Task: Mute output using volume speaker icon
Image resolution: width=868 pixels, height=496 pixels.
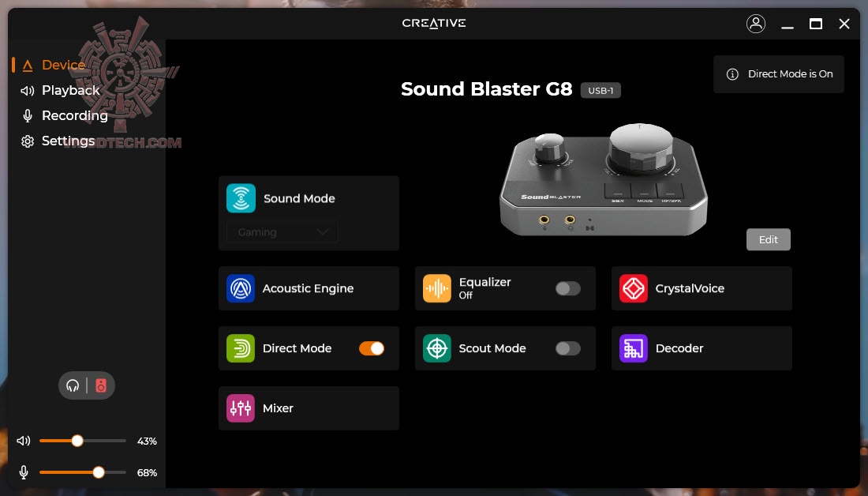Action: [23, 441]
